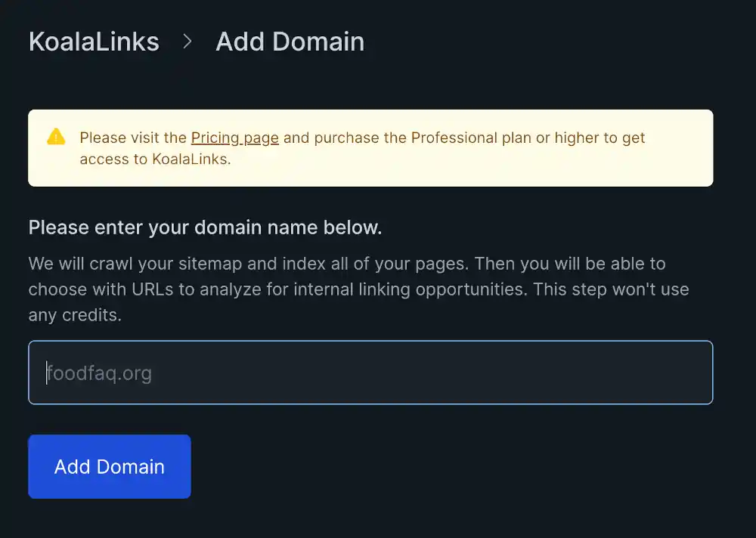Viewport: 756px width, 538px height.
Task: Click 'access to KoalaLinks.' line in the banner
Action: pos(155,159)
